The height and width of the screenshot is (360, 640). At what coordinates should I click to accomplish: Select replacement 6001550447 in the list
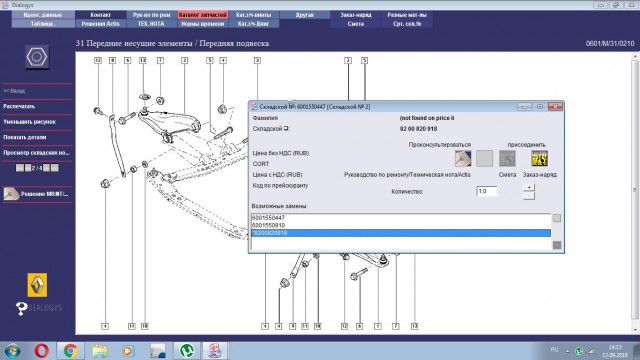[401, 218]
